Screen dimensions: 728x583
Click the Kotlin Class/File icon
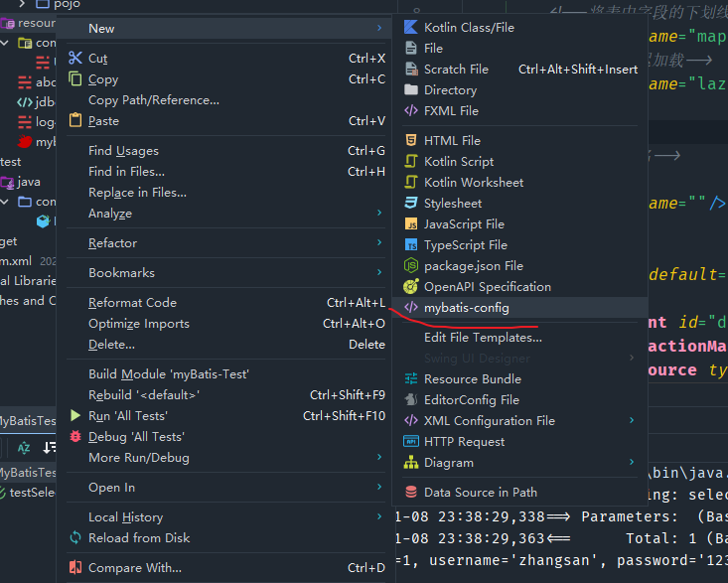click(x=411, y=27)
